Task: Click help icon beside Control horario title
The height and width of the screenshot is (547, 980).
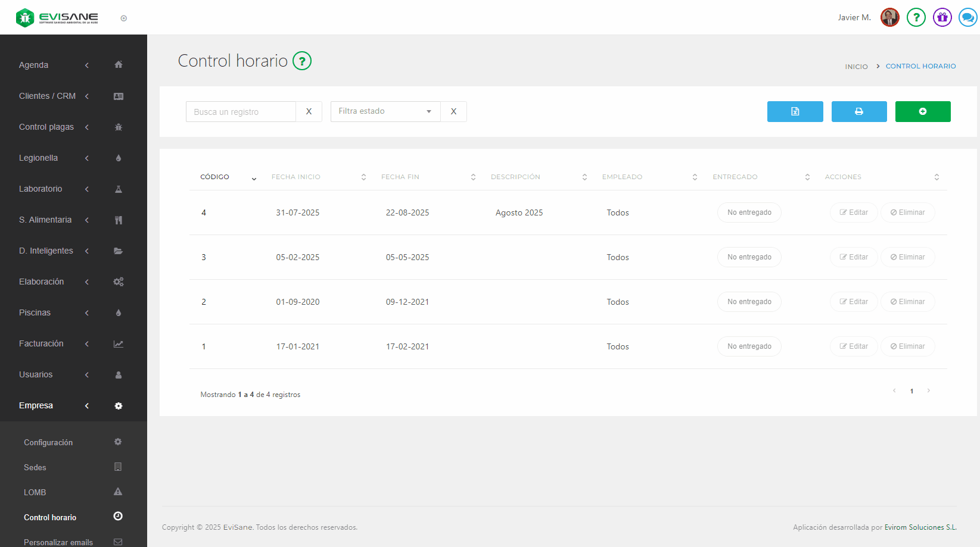Action: [302, 61]
